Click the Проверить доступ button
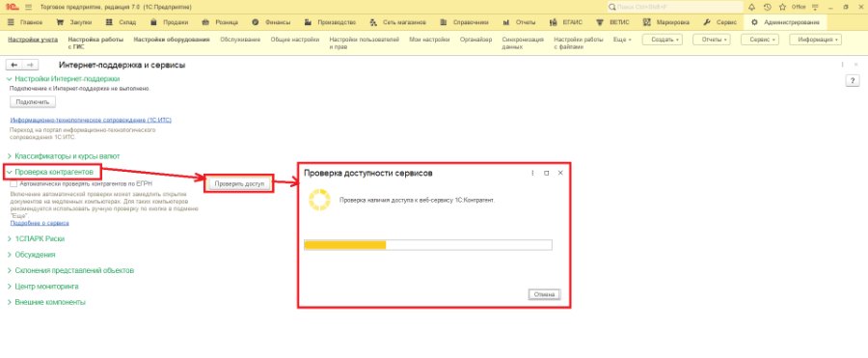868x358 pixels. point(239,184)
